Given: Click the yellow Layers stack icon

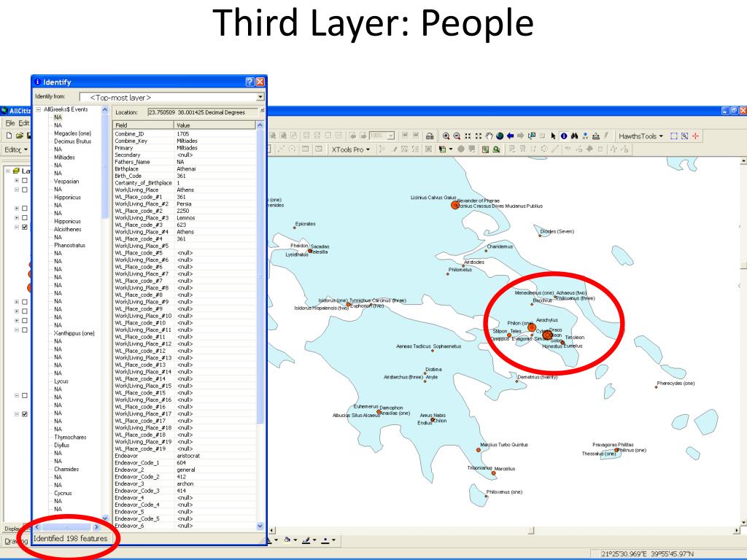Looking at the screenshot, I should pyautogui.click(x=16, y=171).
